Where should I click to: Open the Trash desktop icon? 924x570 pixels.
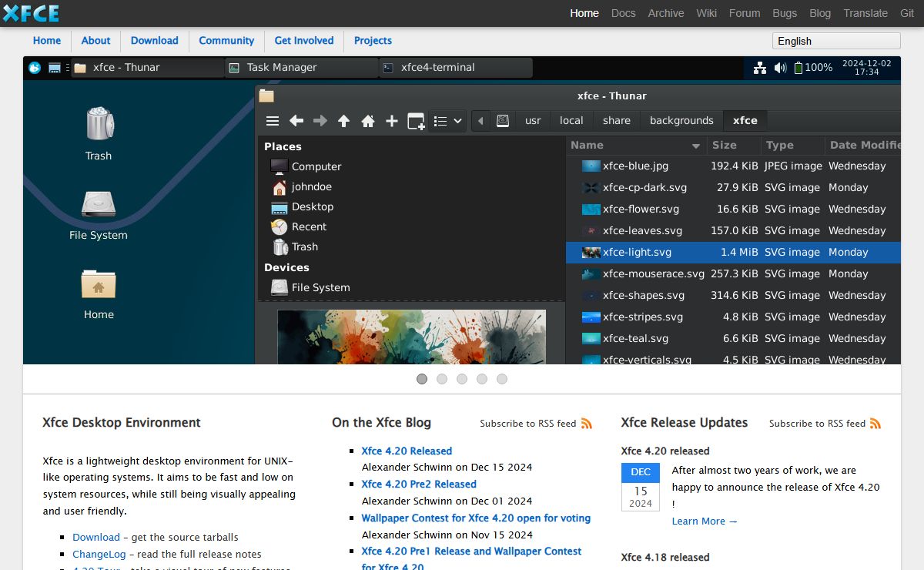click(x=99, y=135)
